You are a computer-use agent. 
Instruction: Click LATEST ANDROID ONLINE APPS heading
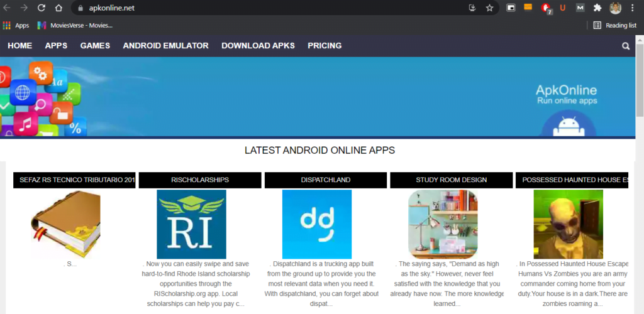pos(319,151)
